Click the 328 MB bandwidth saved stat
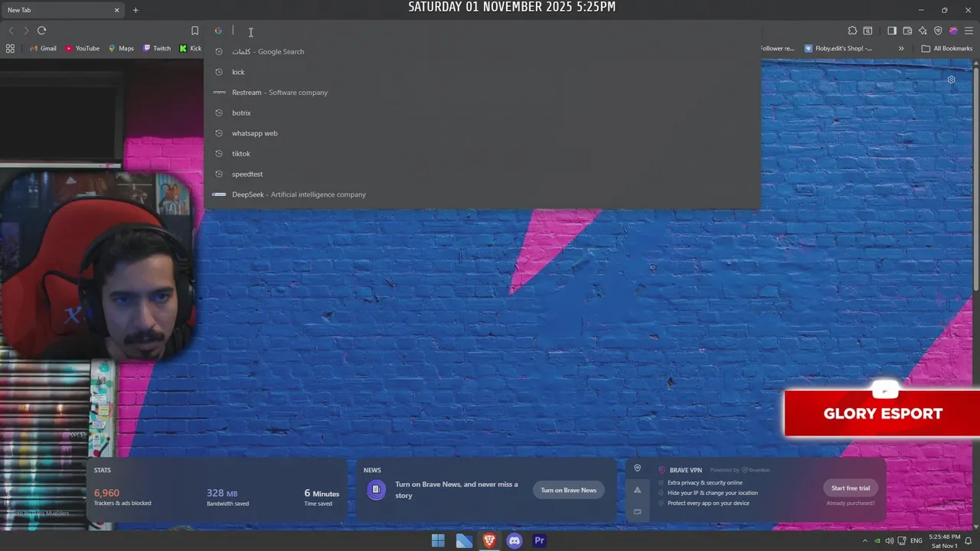 [x=227, y=497]
